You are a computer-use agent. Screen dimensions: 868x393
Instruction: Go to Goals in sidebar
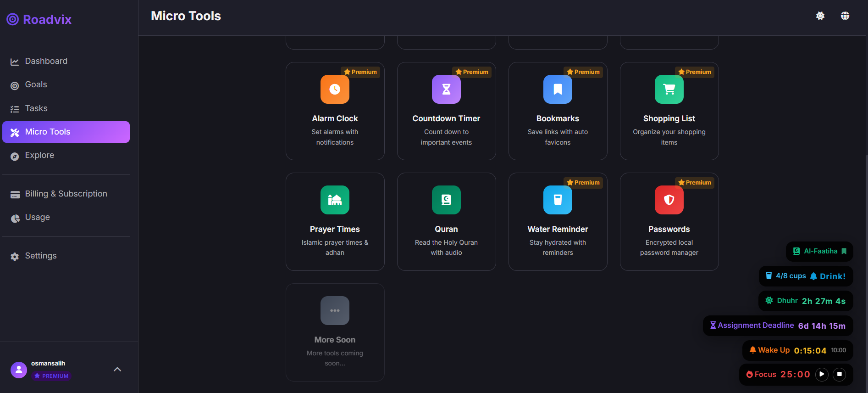tap(66, 84)
